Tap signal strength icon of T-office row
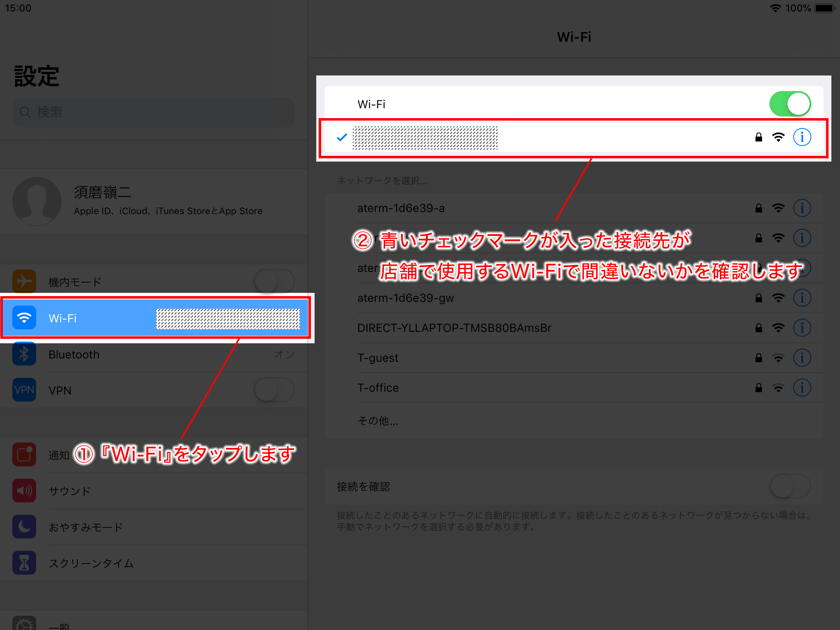 (778, 388)
